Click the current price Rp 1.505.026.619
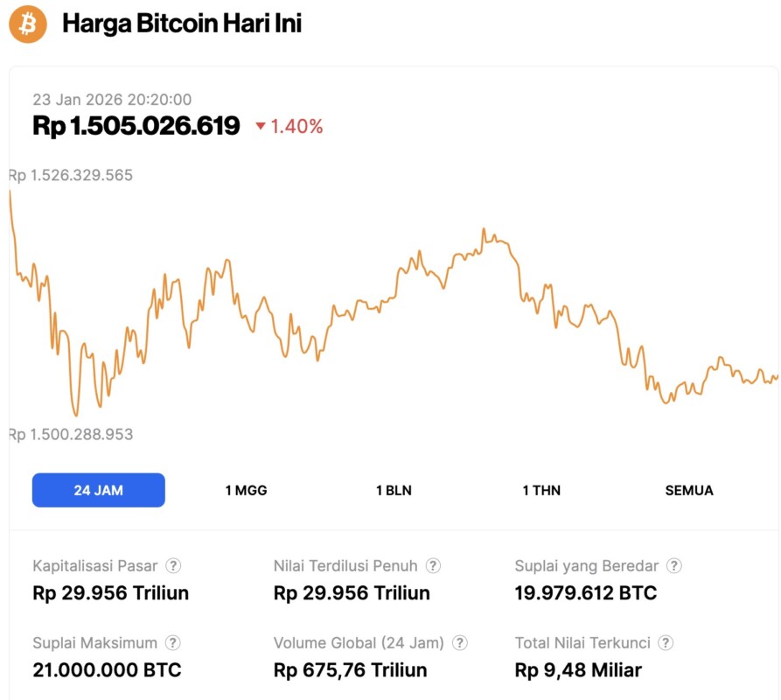The width and height of the screenshot is (781, 700). (x=136, y=126)
